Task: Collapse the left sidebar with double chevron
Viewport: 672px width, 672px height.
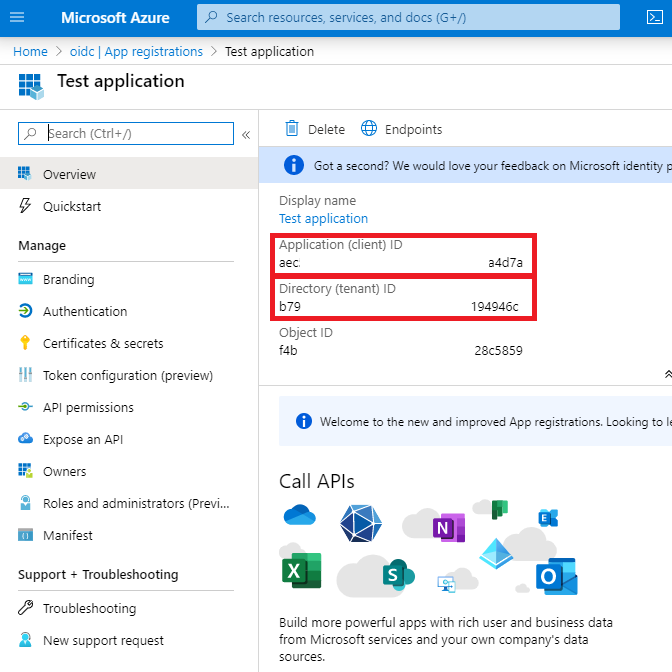Action: [x=246, y=134]
